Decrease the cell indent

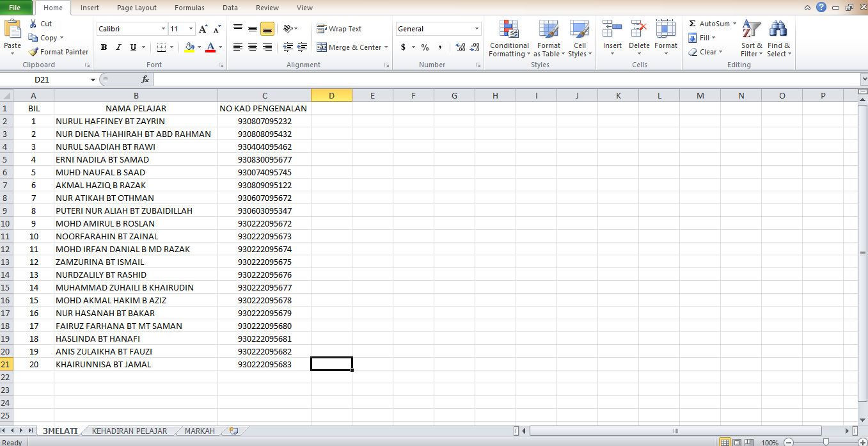coord(288,47)
